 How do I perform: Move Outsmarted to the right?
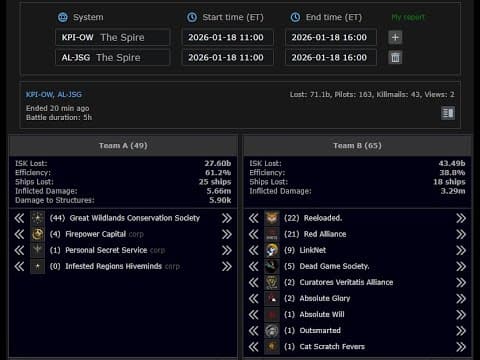click(461, 331)
